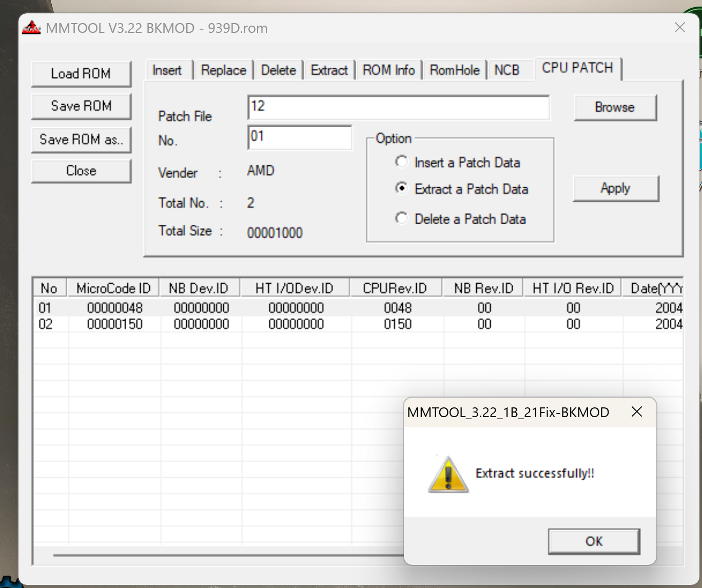Open the Delete tab

279,70
